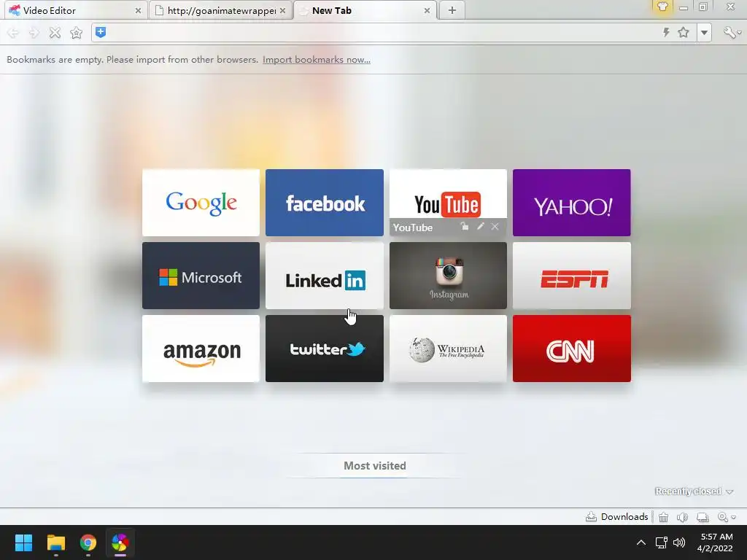Select the New Tab tab
Image resolution: width=747 pixels, height=560 pixels.
365,10
